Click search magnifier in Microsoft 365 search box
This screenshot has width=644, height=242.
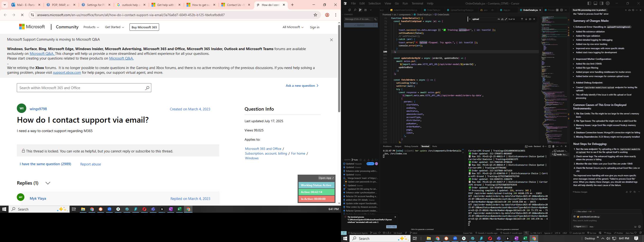pyautogui.click(x=147, y=88)
